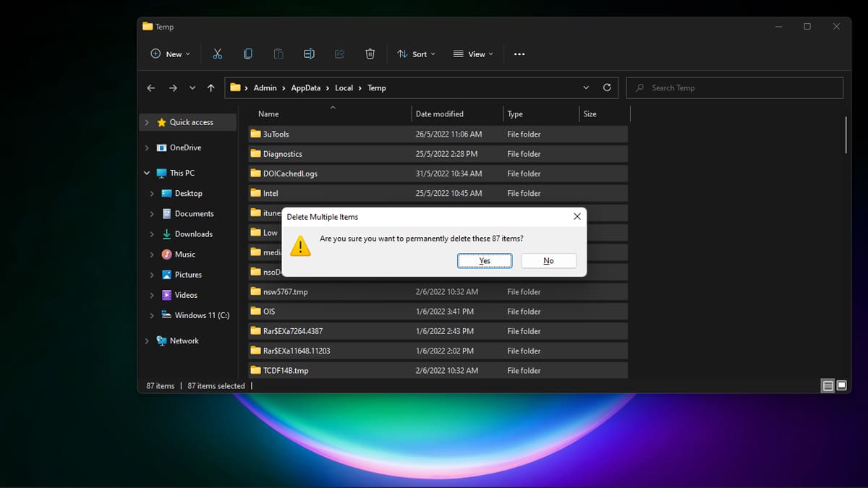Screen dimensions: 868x488
Task: Open the Sort menu
Action: pyautogui.click(x=417, y=53)
